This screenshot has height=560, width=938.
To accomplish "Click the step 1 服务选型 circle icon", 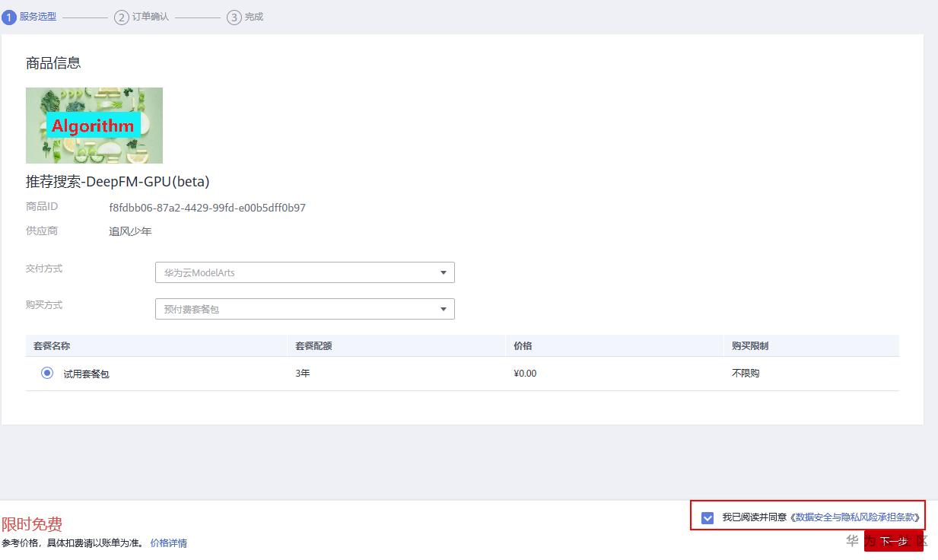I will [x=9, y=17].
